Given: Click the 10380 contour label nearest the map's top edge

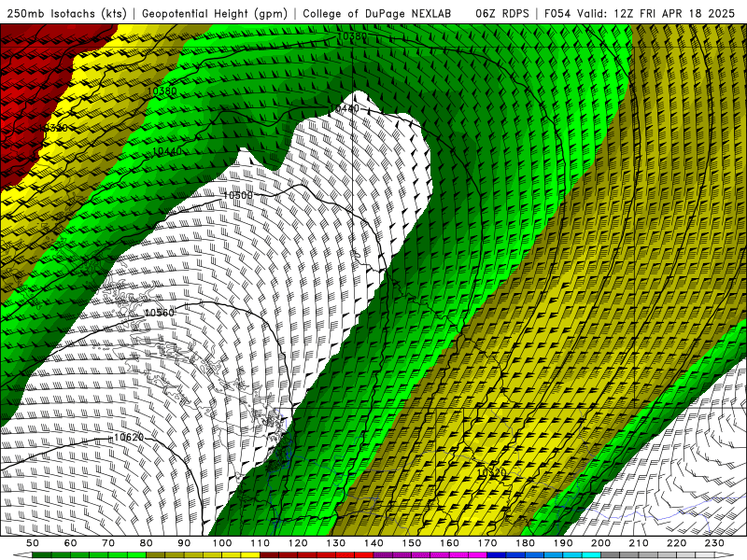Looking at the screenshot, I should pos(352,36).
